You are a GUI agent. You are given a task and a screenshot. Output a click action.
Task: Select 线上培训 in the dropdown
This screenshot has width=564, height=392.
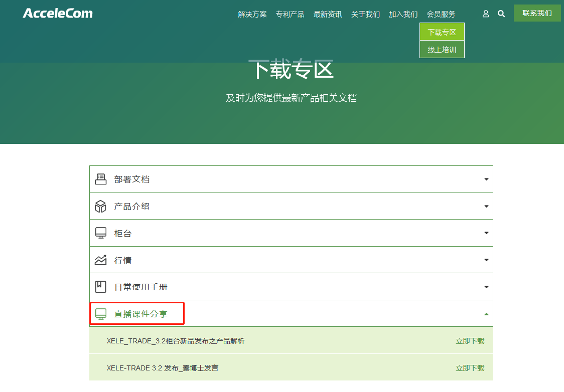point(442,50)
